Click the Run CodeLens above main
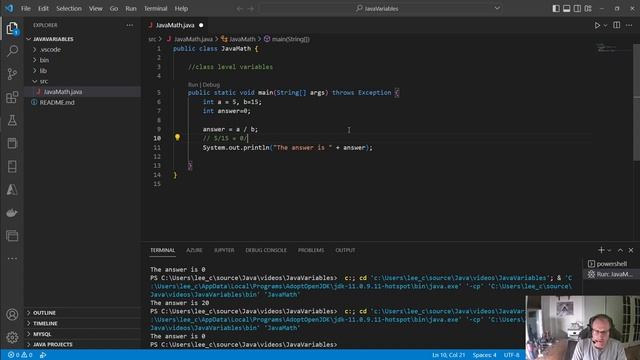640x360 pixels. pyautogui.click(x=193, y=84)
